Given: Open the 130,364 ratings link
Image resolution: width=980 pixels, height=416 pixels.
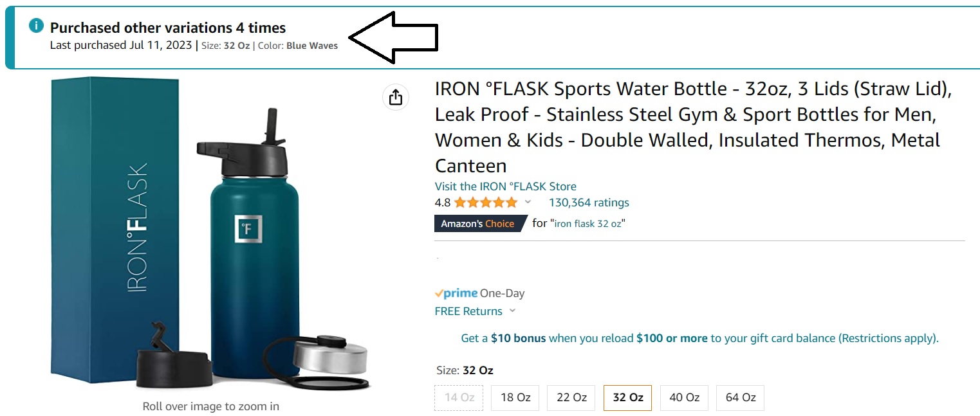Looking at the screenshot, I should pos(589,203).
